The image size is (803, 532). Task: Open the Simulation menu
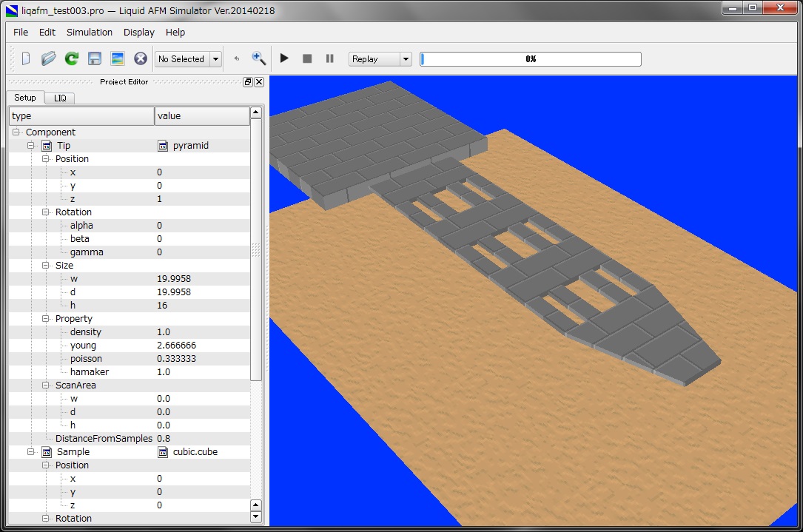tap(90, 33)
